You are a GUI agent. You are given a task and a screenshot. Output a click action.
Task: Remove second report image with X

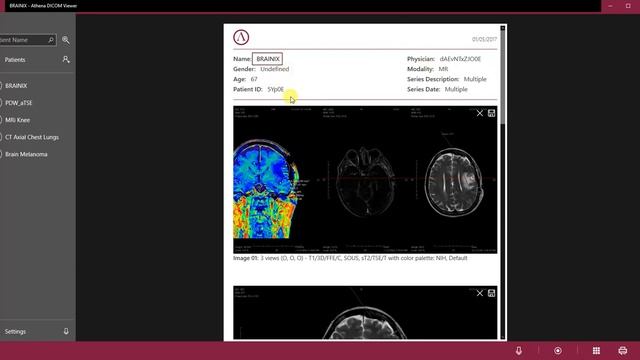pos(480,293)
